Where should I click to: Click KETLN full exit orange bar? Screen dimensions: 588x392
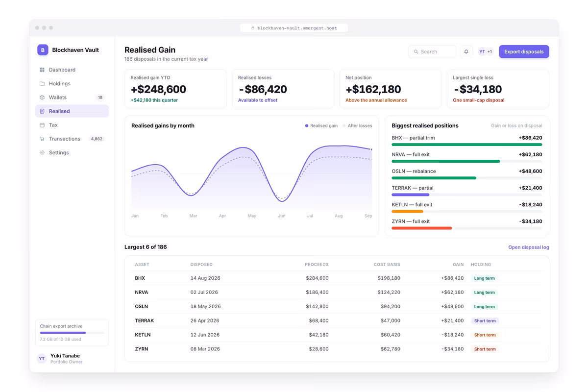coord(408,211)
